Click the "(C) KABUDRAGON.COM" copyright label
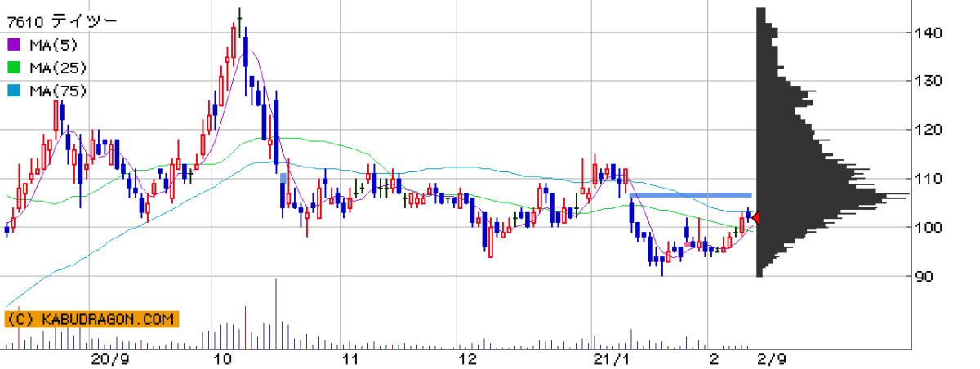Viewport: 980px width, 369px height. coord(90,319)
